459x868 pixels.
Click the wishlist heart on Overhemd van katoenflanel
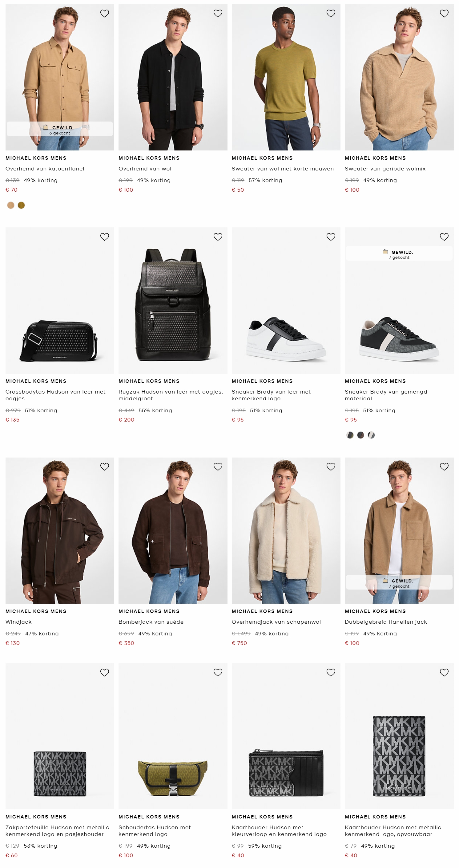tap(104, 13)
